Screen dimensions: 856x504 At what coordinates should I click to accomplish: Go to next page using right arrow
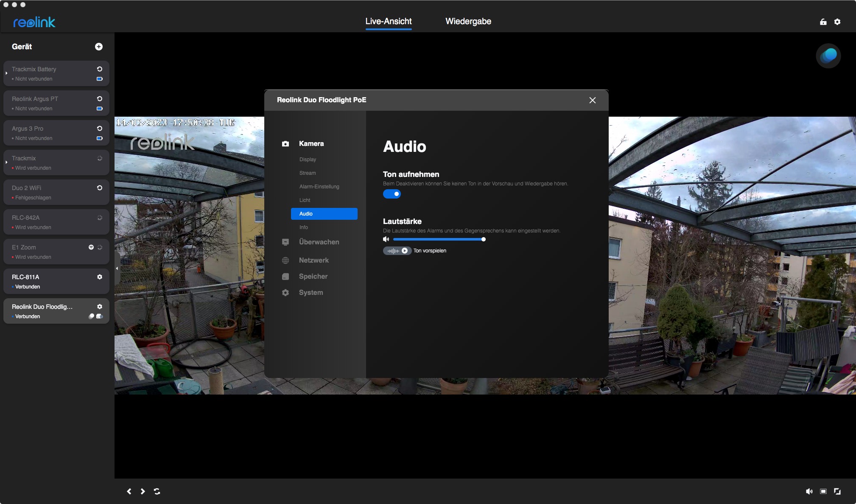click(143, 491)
